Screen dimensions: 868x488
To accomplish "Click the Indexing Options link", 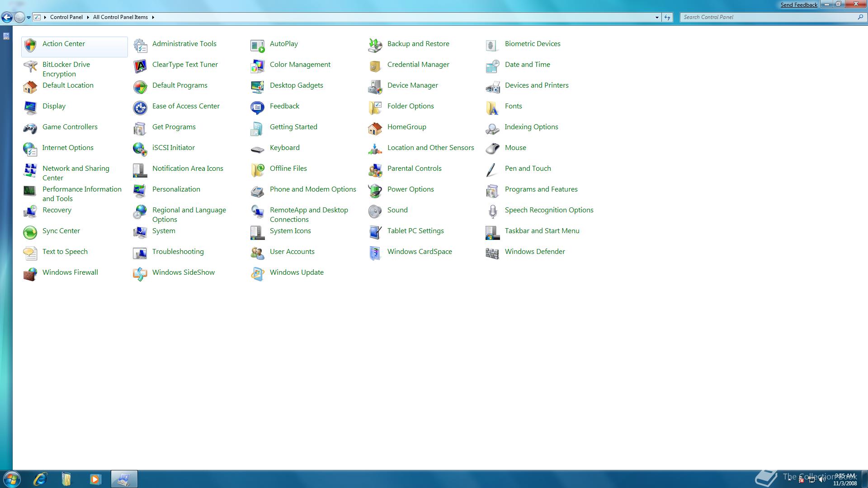I will (532, 127).
